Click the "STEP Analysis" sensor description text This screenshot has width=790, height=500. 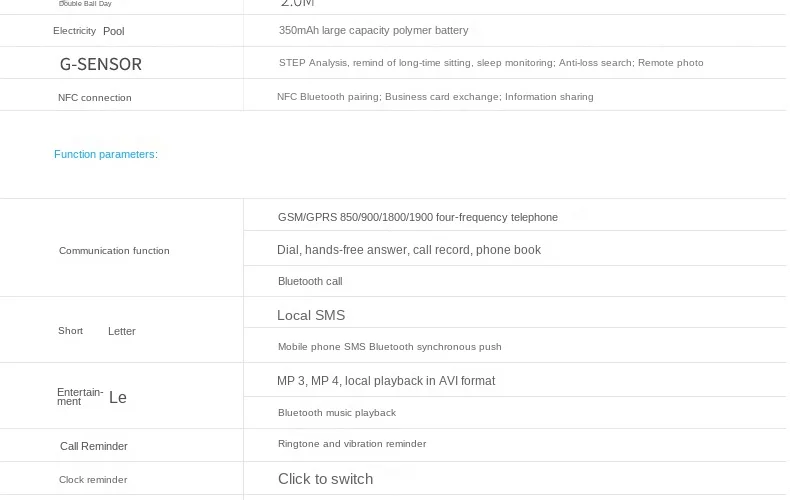[491, 63]
